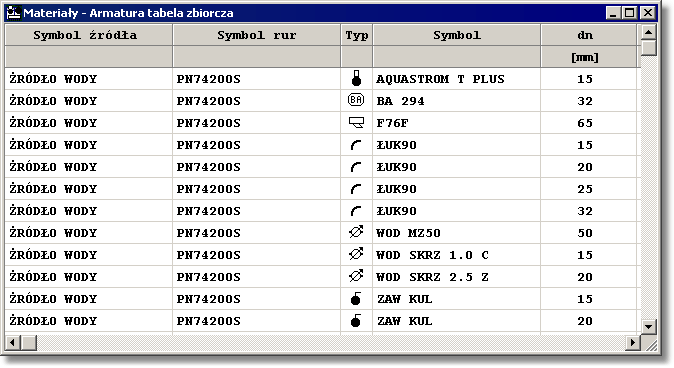Click the water meter icon for WOD MZ50
The image size is (674, 368).
tap(356, 232)
